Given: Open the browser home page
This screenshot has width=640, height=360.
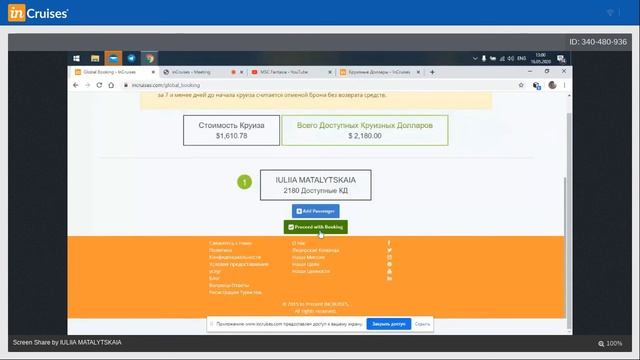Looking at the screenshot, I should 111,85.
